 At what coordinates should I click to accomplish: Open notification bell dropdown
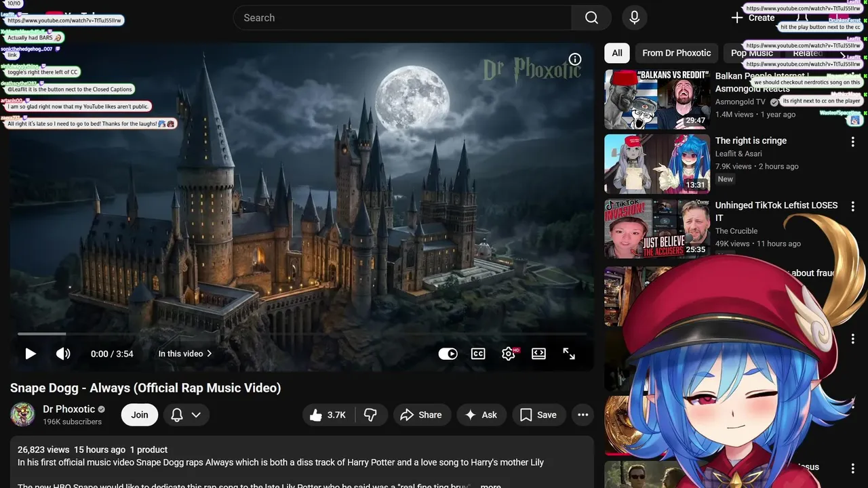(x=186, y=415)
